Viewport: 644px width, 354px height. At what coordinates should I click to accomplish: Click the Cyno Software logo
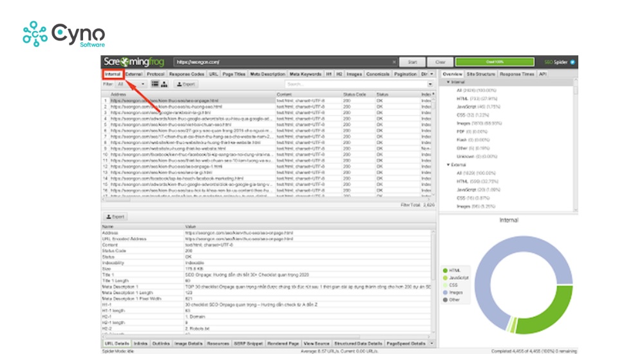[63, 33]
